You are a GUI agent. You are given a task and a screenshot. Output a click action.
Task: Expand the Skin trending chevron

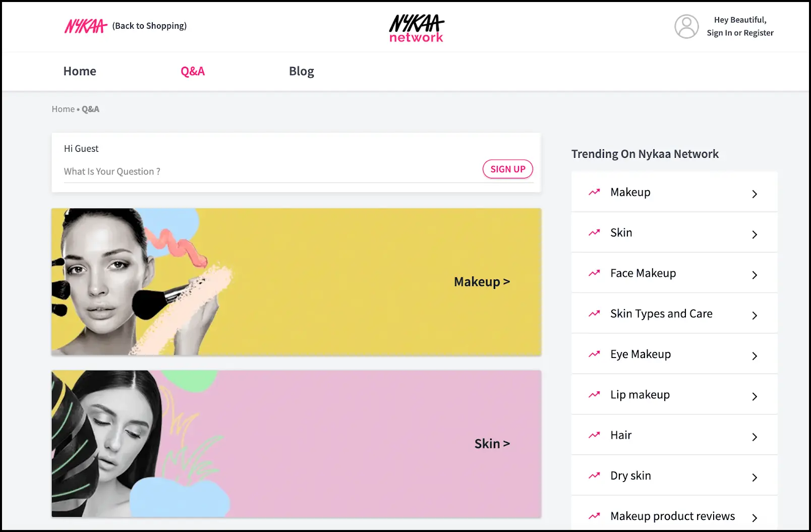[755, 234]
